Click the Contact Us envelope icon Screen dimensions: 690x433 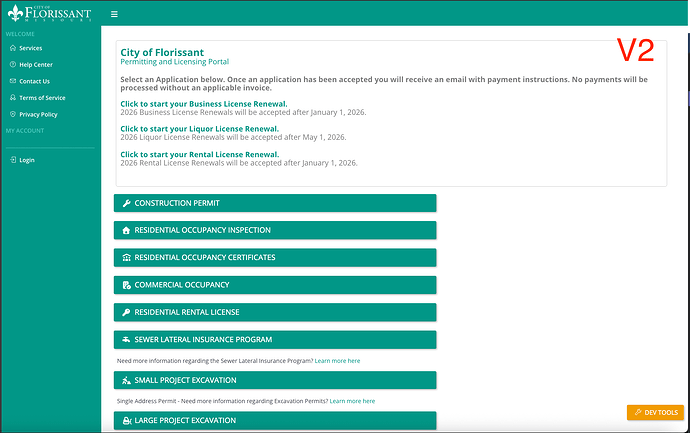point(13,81)
